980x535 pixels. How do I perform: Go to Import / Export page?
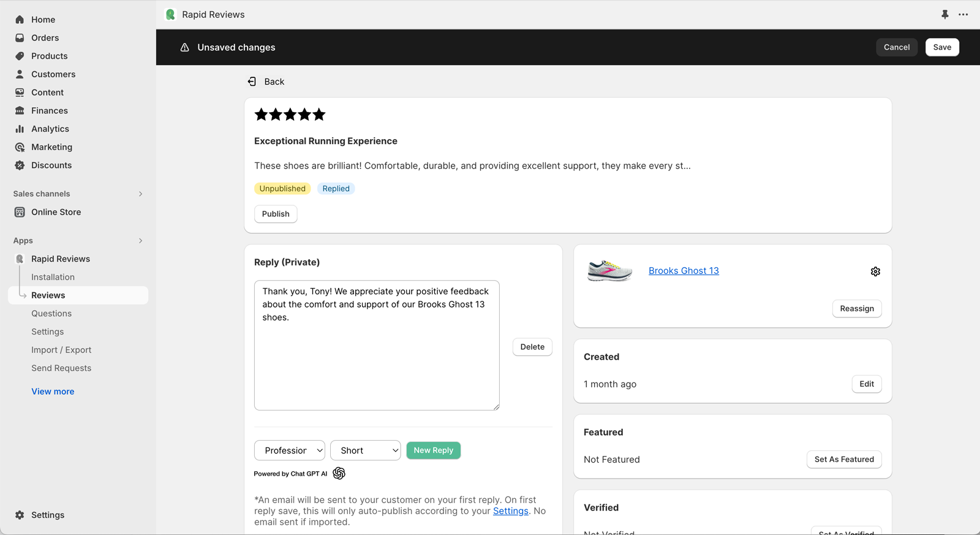[x=61, y=350]
